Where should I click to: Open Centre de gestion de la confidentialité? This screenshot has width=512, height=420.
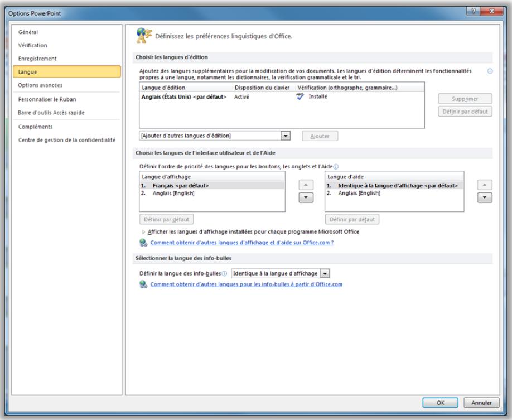[x=66, y=140]
